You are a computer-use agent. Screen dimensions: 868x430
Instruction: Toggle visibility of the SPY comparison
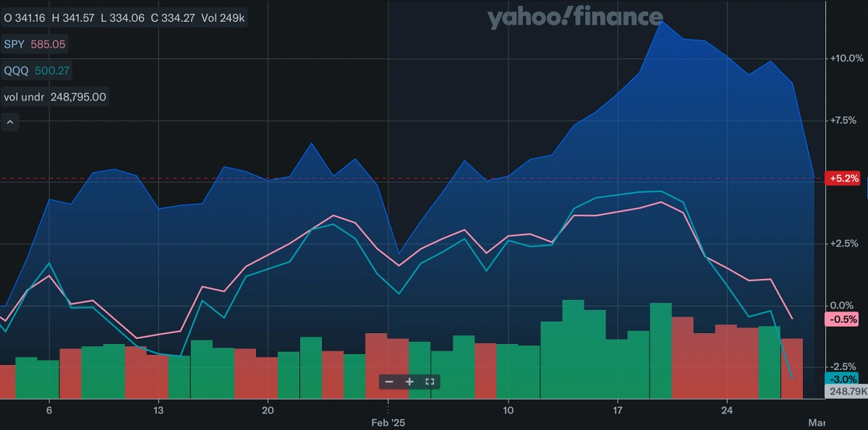pyautogui.click(x=15, y=44)
